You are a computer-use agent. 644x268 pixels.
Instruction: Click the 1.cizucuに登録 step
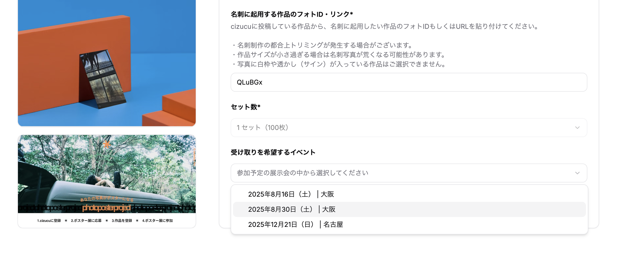(x=49, y=220)
